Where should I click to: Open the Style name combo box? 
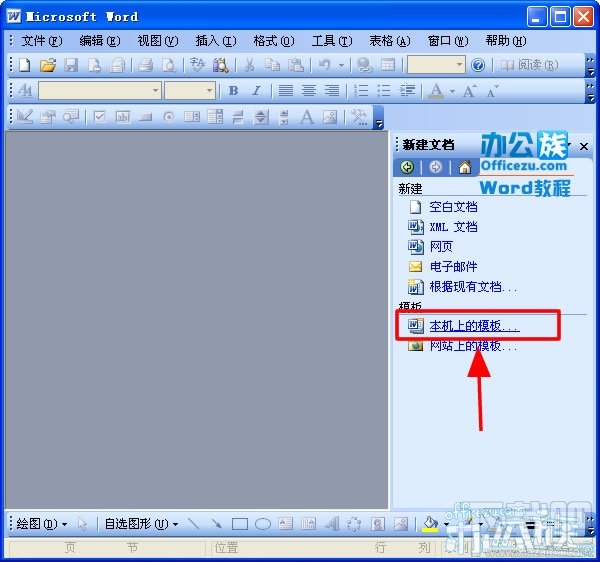99,91
